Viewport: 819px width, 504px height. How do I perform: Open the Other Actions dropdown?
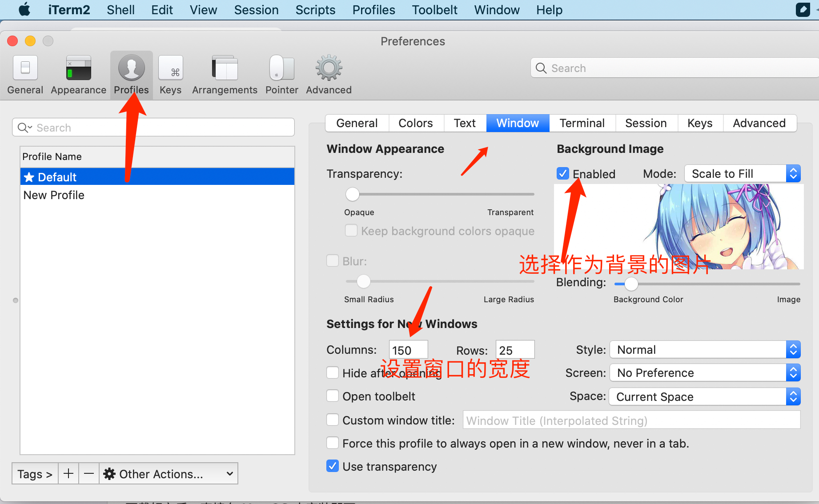coord(169,474)
